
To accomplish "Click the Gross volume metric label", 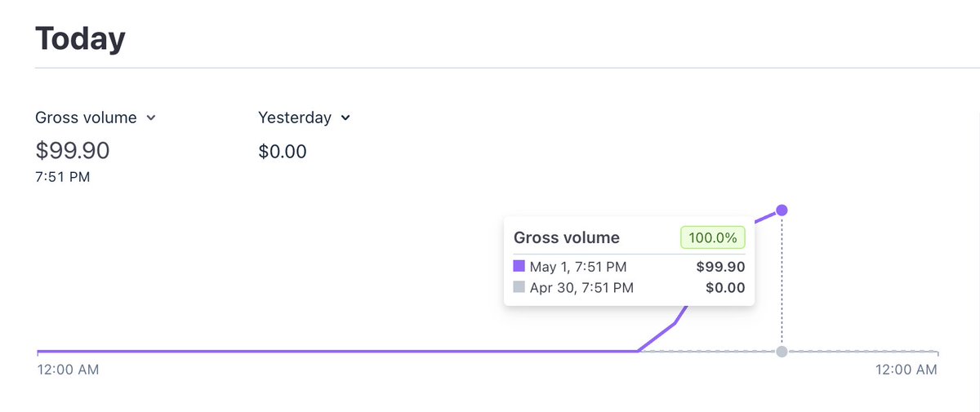I will (x=86, y=117).
